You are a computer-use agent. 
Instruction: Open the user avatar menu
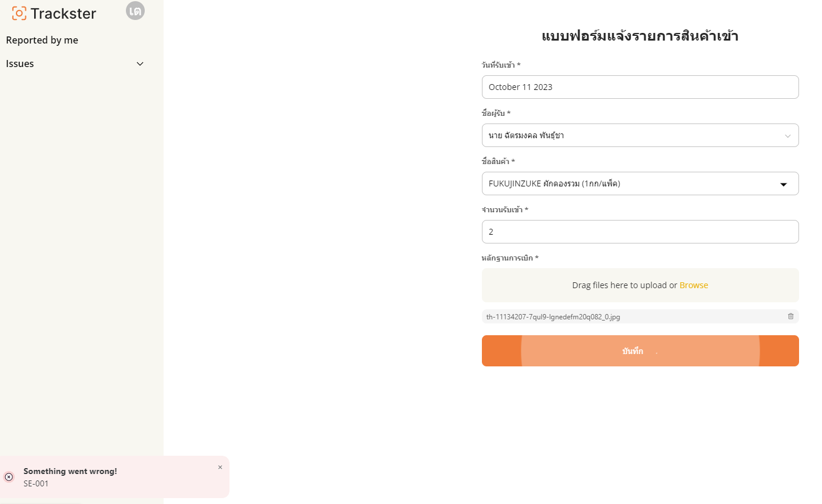click(x=135, y=11)
